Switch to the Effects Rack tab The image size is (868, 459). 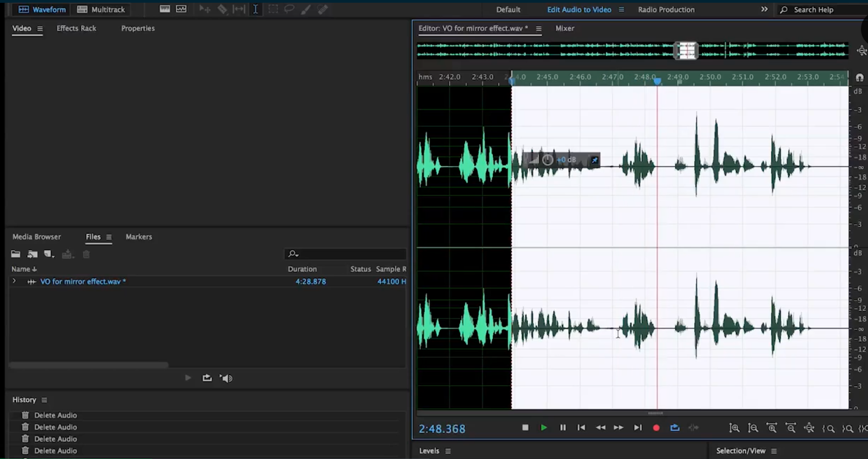76,28
